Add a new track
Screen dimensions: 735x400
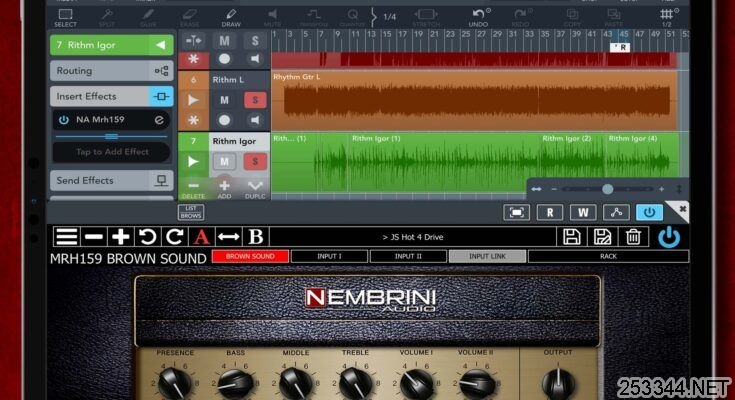coord(225,189)
